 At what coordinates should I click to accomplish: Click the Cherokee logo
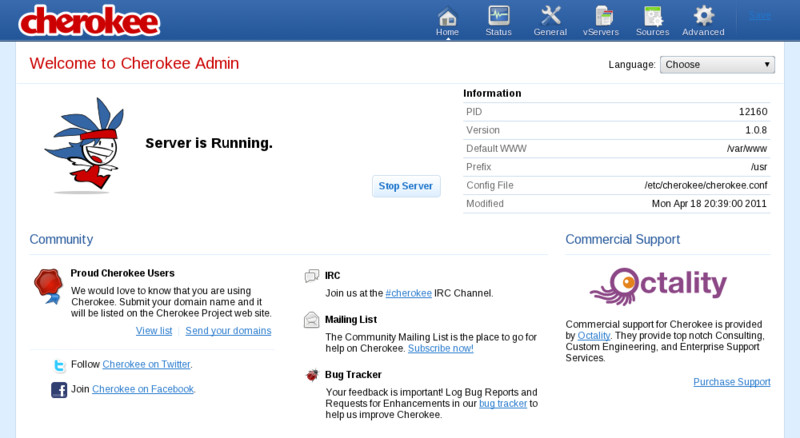[89, 21]
